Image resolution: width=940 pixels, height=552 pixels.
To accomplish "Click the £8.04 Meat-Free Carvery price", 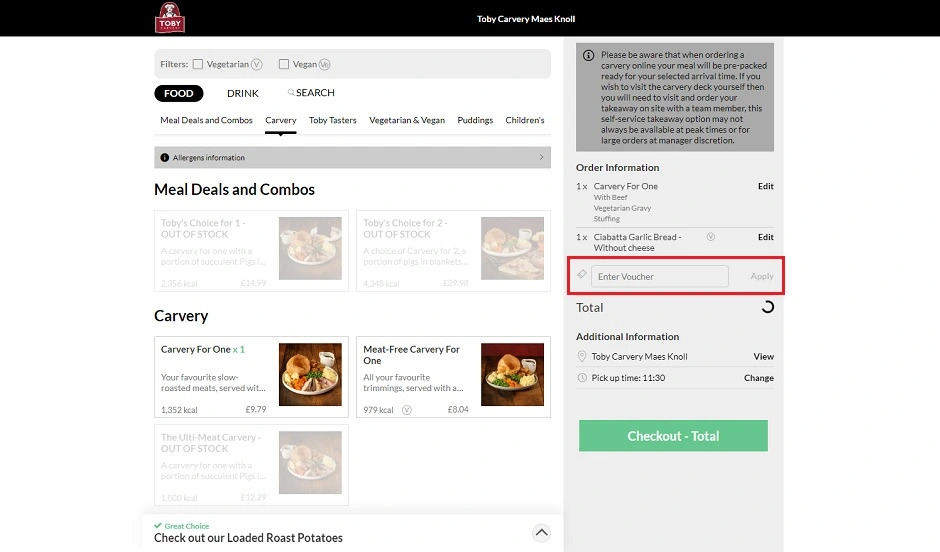I will point(458,409).
